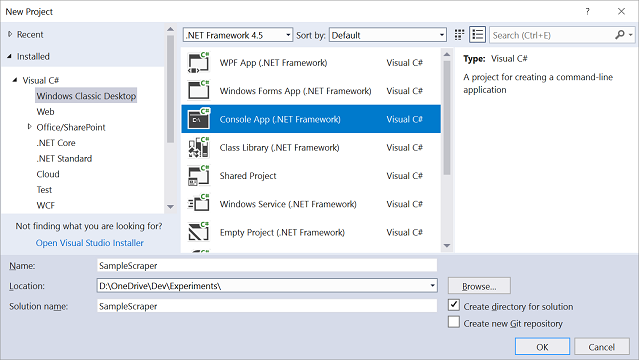Viewport: 639px width, 360px height.
Task: Expand the Recent section
Action: (10, 34)
